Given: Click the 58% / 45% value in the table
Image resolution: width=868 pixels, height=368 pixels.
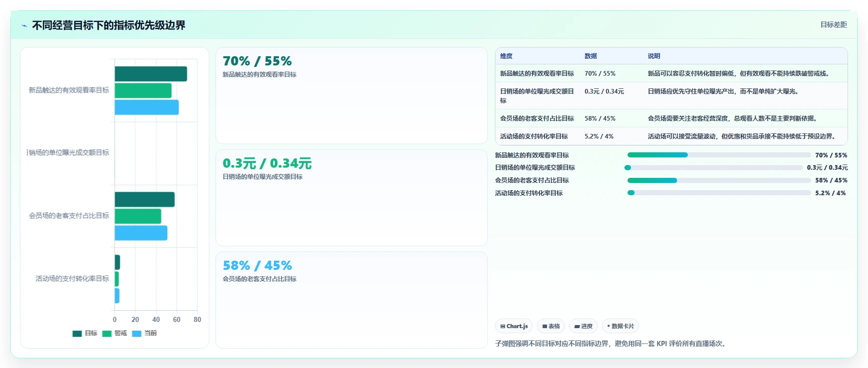Looking at the screenshot, I should [x=600, y=118].
